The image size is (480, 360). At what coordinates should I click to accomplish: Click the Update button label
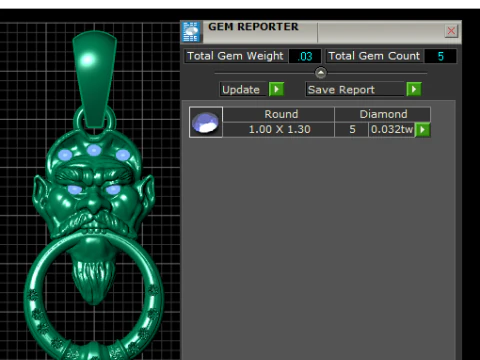pos(243,89)
